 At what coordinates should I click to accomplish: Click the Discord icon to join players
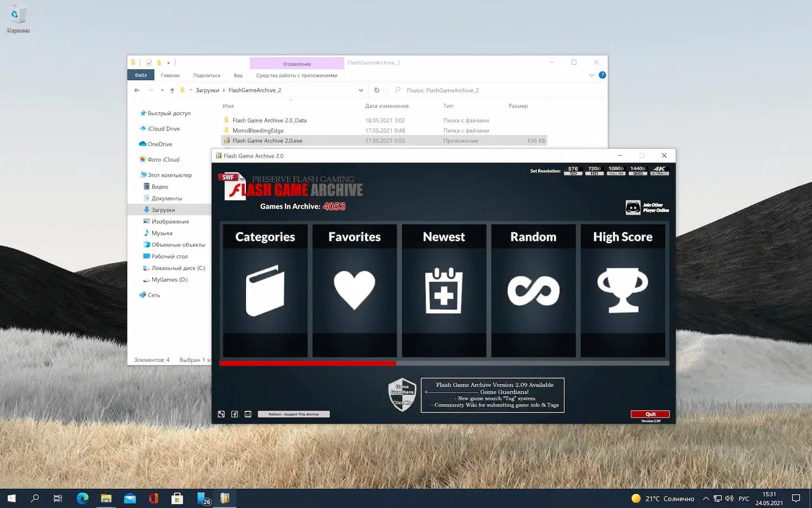[x=633, y=207]
